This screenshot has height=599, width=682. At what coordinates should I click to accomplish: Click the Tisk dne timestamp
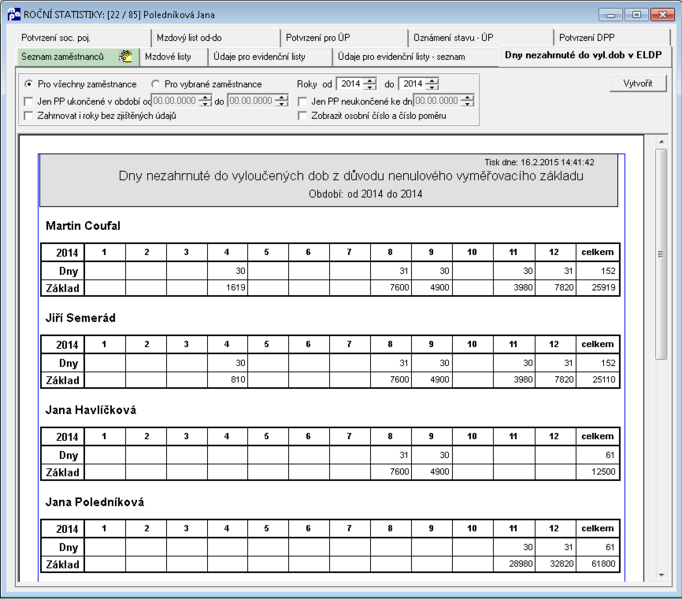tap(540, 162)
